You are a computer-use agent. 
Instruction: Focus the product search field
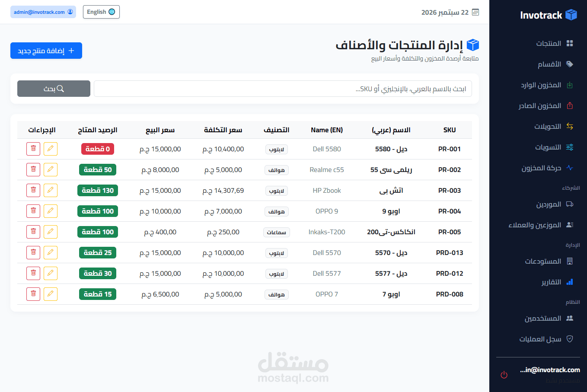click(x=283, y=89)
